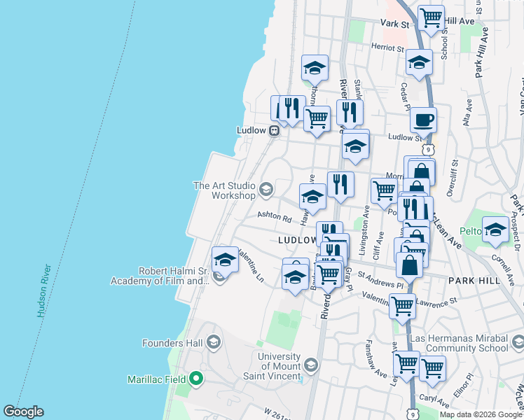Click the University of Mount Saint Vincent icon
Screen dimensions: 524x420
point(311,366)
